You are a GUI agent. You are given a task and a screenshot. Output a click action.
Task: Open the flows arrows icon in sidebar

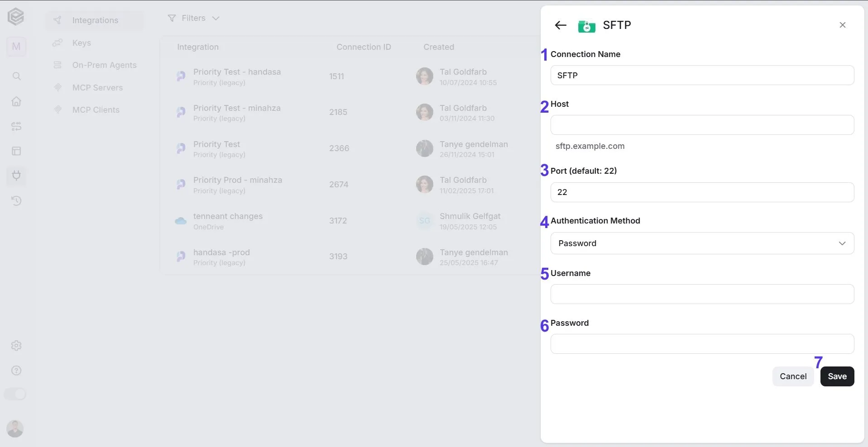click(x=16, y=126)
